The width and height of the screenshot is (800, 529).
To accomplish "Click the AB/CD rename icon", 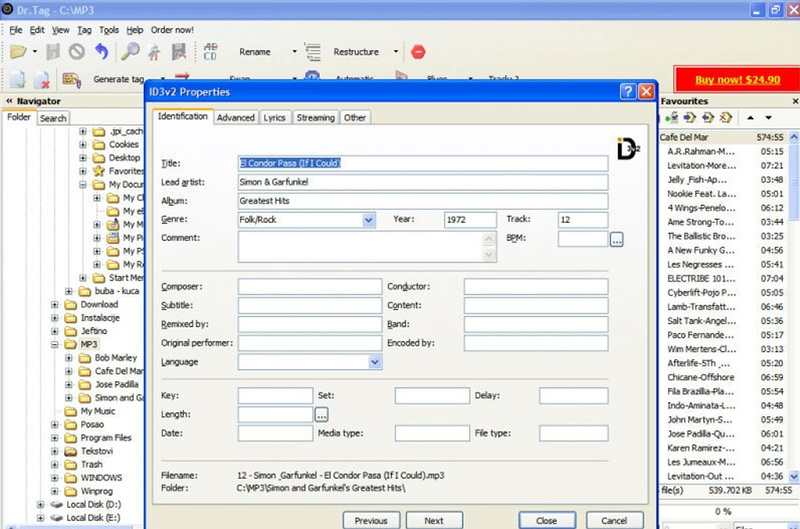I will tap(210, 52).
